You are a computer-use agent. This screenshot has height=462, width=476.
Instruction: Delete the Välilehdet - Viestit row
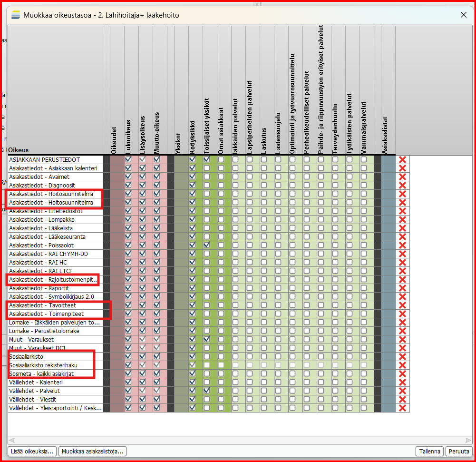tap(402, 399)
